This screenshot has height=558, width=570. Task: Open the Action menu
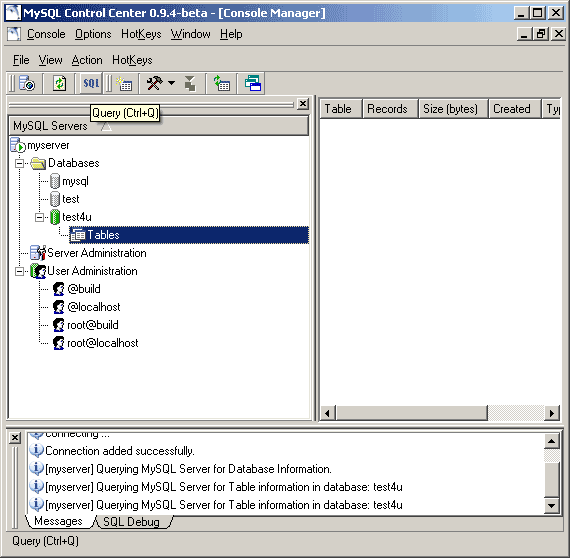87,60
